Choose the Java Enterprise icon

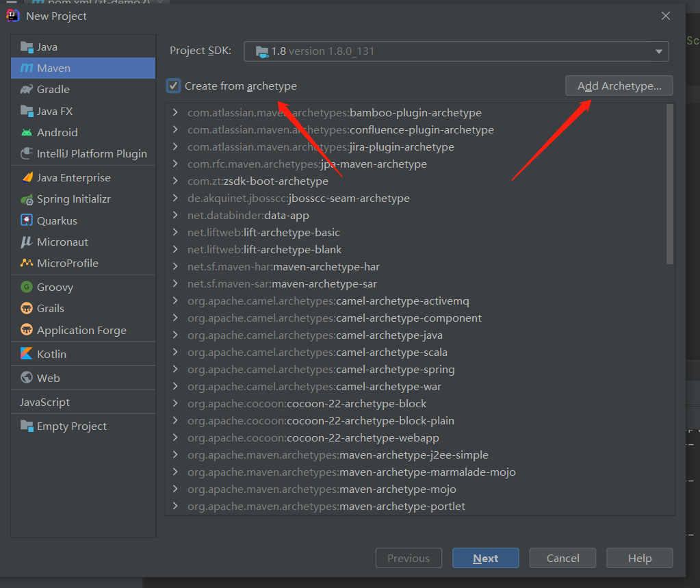(x=27, y=178)
